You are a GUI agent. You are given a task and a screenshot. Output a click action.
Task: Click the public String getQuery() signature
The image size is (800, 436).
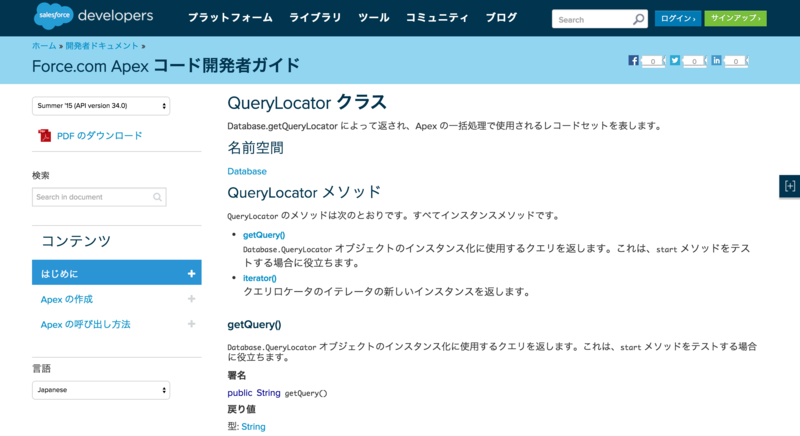278,393
